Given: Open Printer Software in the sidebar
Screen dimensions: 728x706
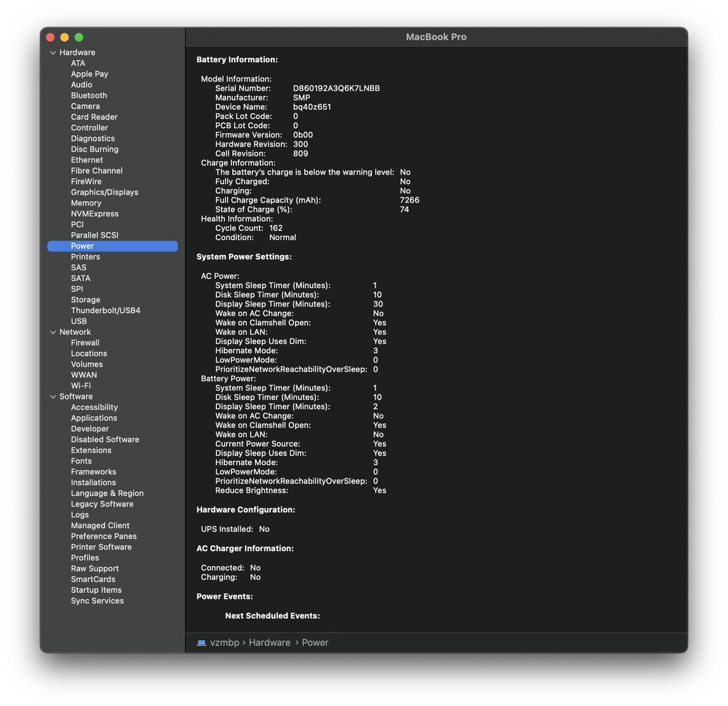Looking at the screenshot, I should 101,547.
